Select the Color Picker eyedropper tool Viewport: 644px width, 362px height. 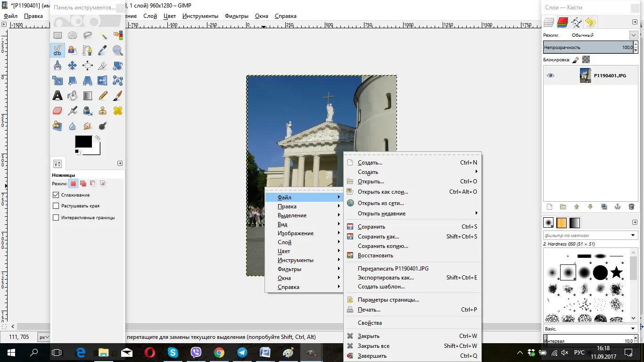(x=103, y=50)
